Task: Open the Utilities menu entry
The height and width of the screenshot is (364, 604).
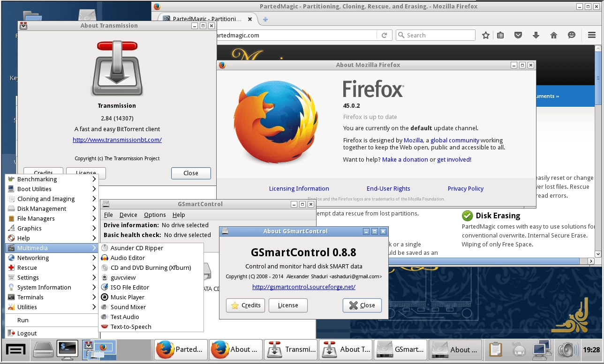Action: coord(52,307)
